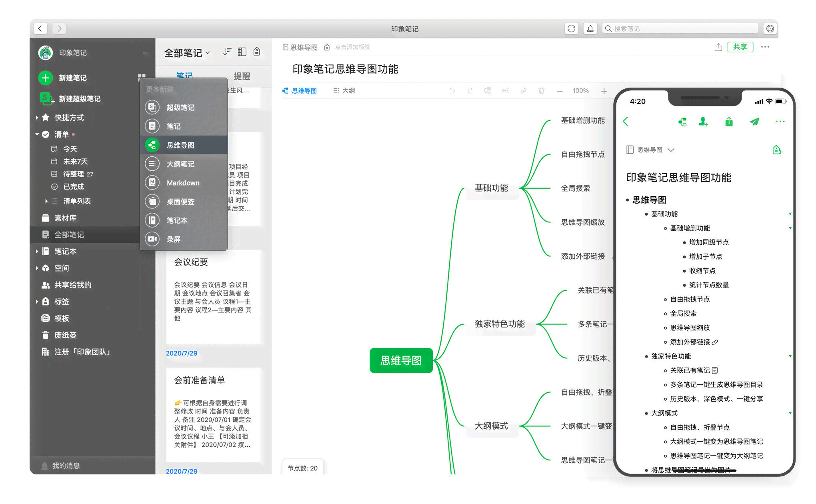Viewport: 816px width, 504px height.
Task: Click the share export icon beside 共享
Action: click(718, 47)
